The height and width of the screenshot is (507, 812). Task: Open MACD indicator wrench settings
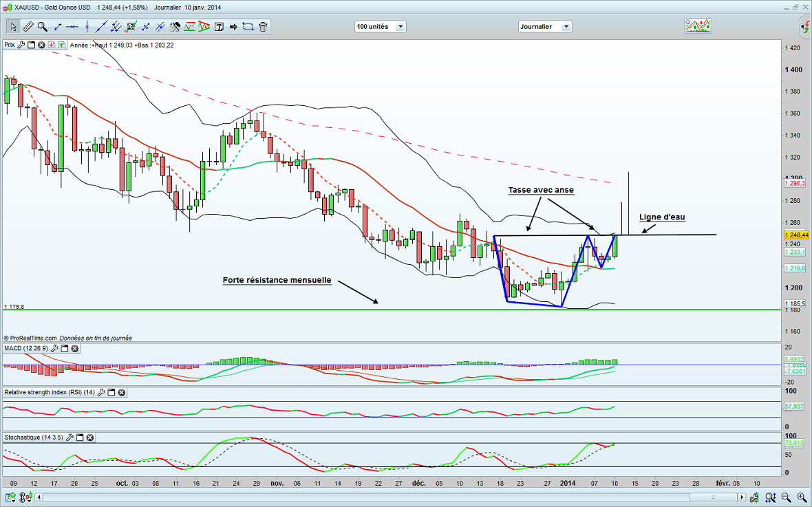(x=54, y=349)
